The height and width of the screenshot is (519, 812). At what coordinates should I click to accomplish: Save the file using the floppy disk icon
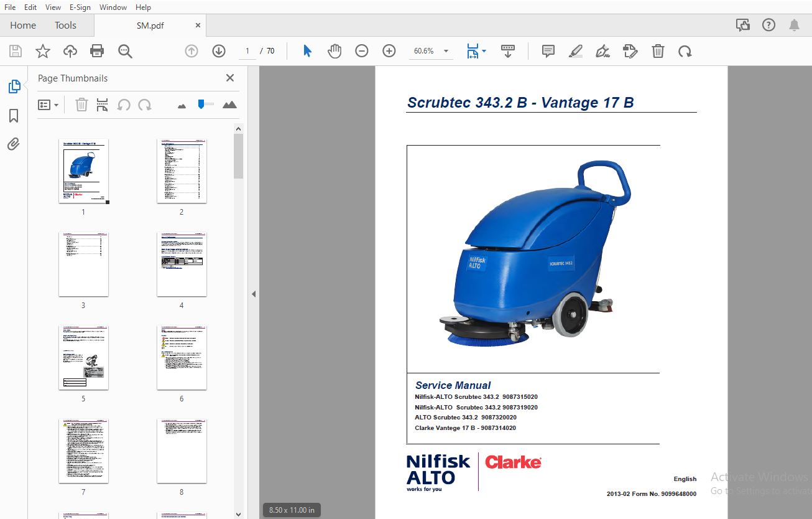15,51
